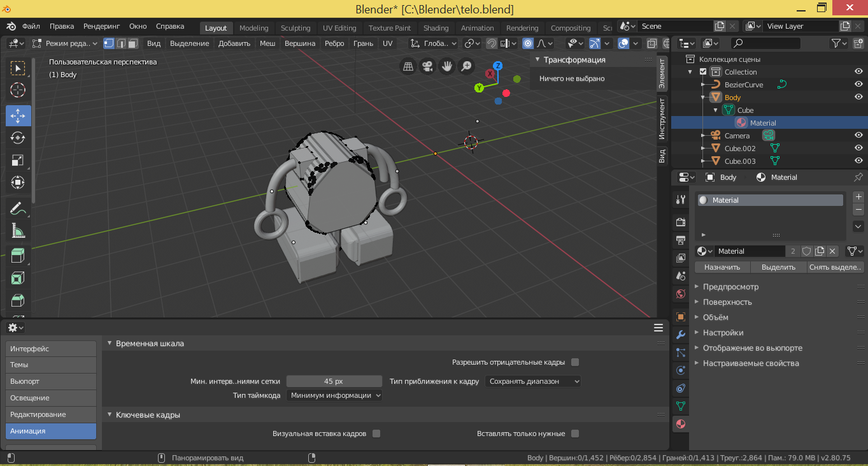Image resolution: width=868 pixels, height=466 pixels.
Task: Open the World properties tab
Action: pyautogui.click(x=680, y=294)
